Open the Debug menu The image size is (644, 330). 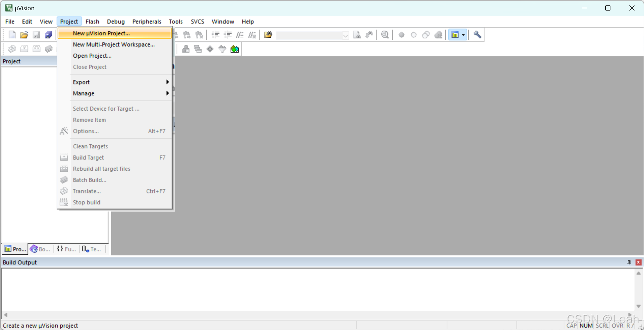[x=116, y=21]
